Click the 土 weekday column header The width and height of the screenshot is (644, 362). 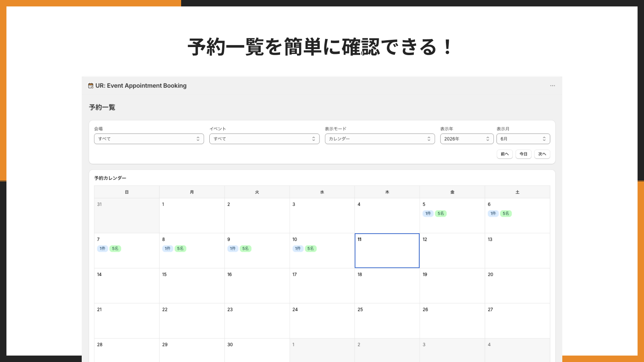tap(518, 192)
